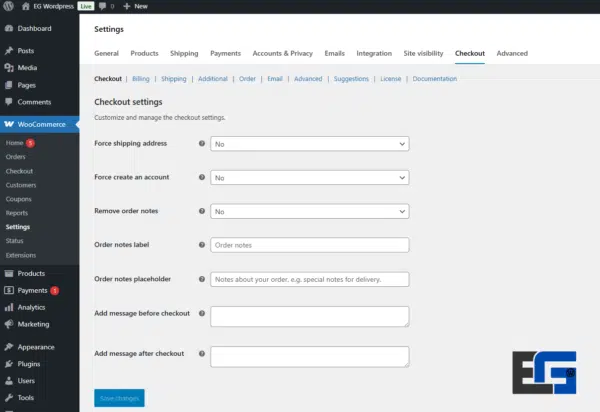Click the Order notes label input field

(x=309, y=245)
